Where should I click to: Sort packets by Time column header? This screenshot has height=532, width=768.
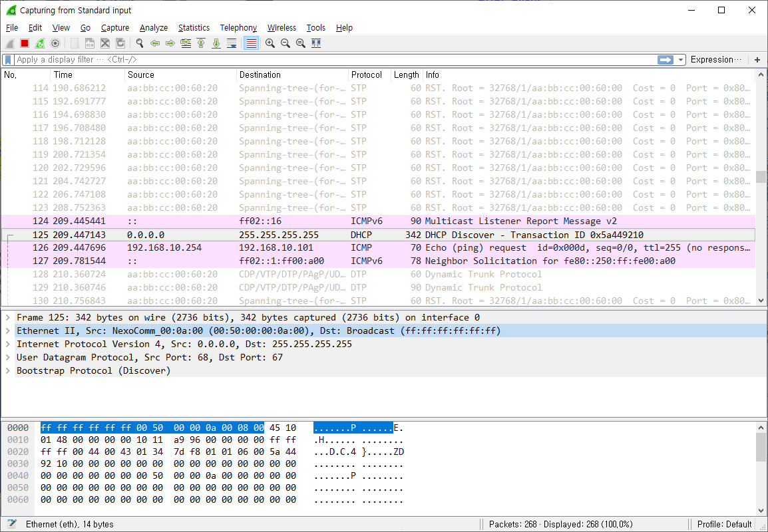point(87,75)
